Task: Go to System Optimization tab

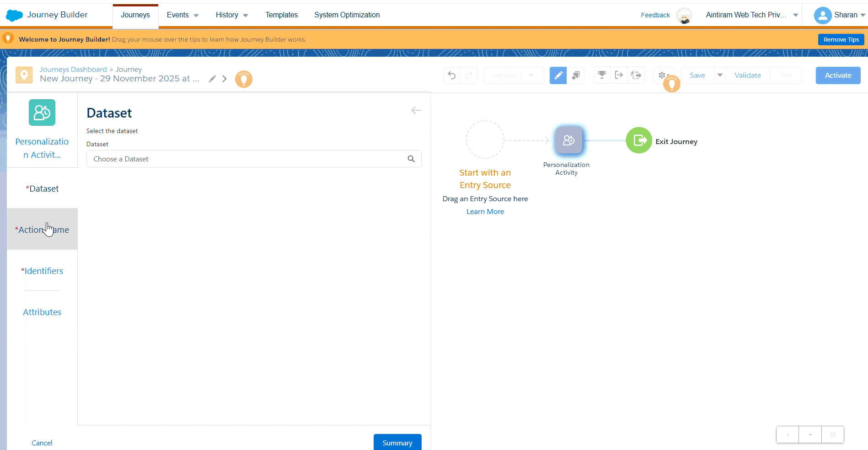Action: pyautogui.click(x=347, y=15)
